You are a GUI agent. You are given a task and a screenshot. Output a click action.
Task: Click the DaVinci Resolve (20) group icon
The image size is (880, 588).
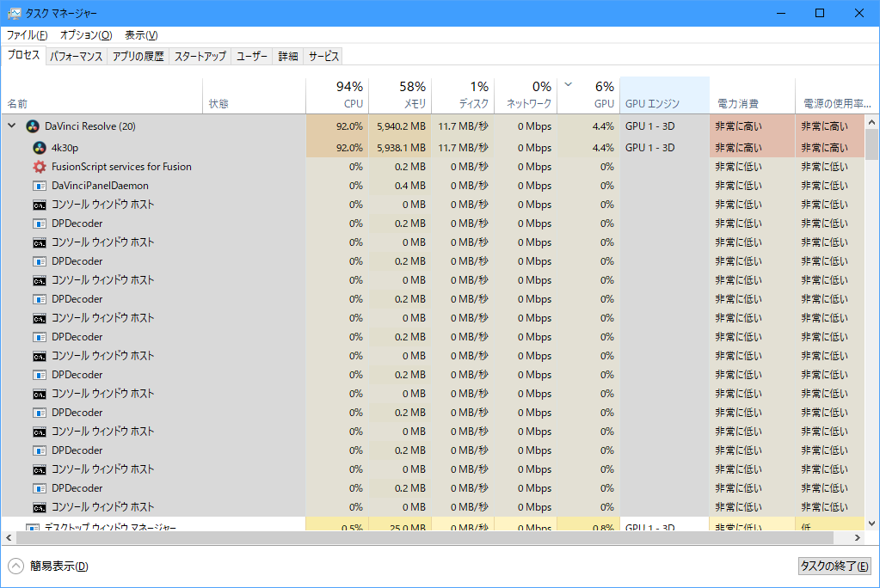coord(33,126)
